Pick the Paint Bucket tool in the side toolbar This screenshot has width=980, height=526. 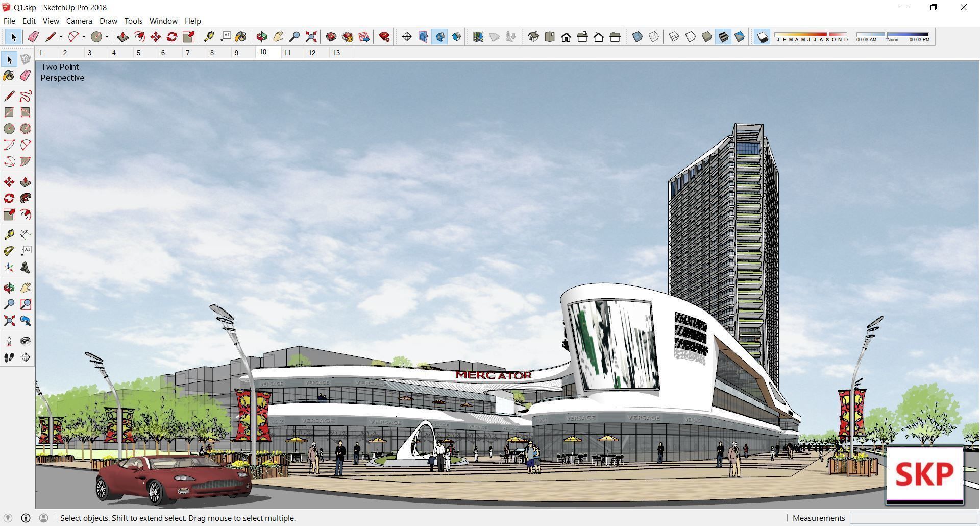click(9, 76)
